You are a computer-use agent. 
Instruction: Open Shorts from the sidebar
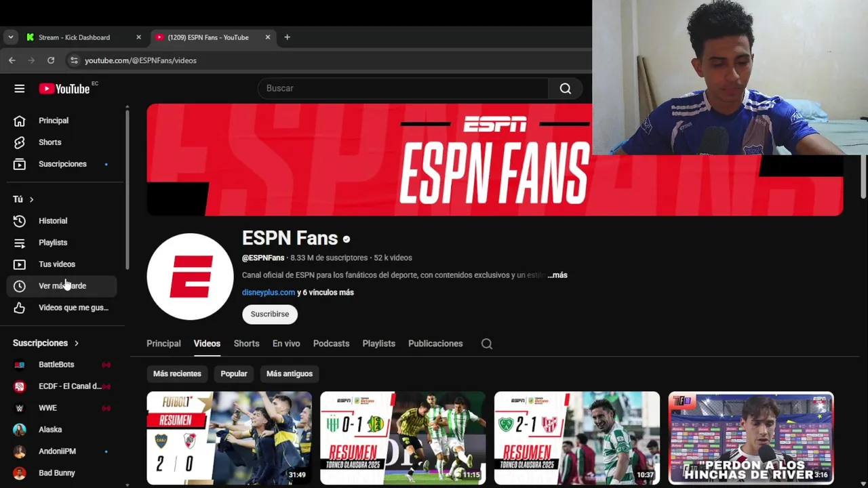coord(62,142)
